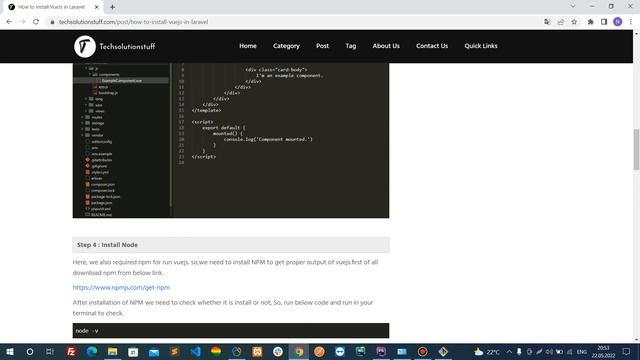Close the How to Install Vuejs tab
Screen dimensions: 640x360
(x=97, y=7)
